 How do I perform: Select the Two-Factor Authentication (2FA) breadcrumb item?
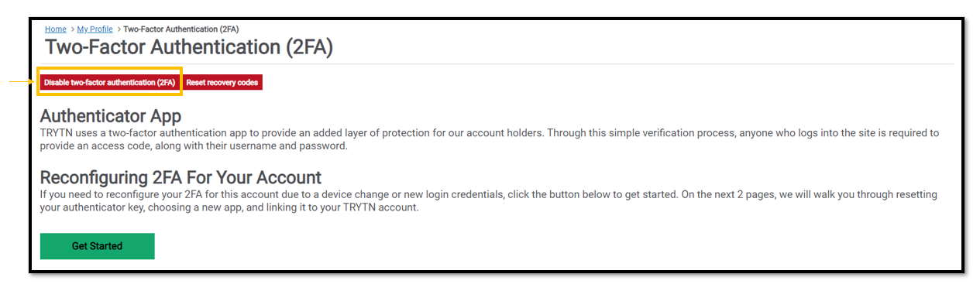pyautogui.click(x=181, y=29)
